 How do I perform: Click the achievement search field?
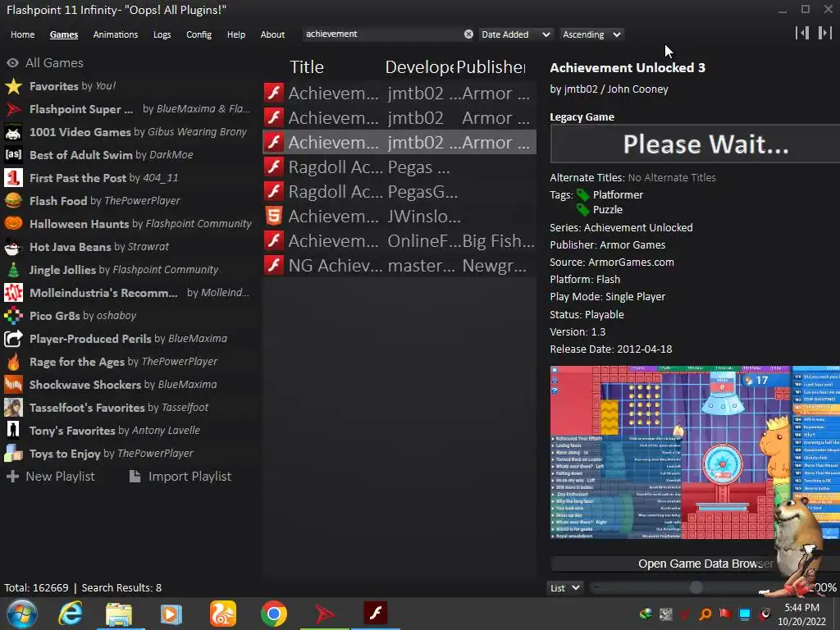coord(382,34)
